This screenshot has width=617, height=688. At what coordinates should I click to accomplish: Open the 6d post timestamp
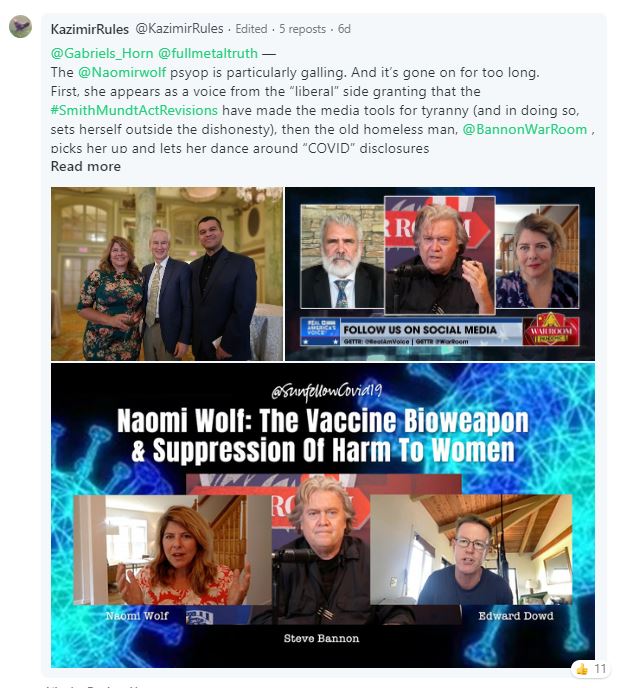[344, 29]
